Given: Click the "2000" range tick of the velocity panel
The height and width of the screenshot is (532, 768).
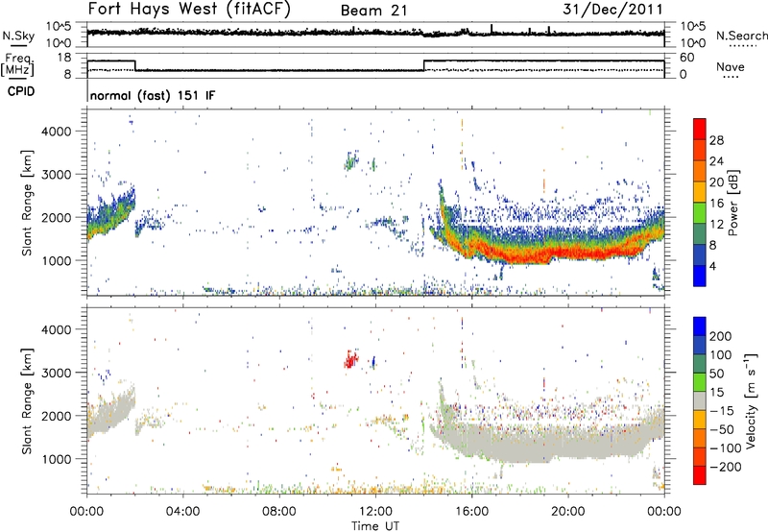Looking at the screenshot, I should tap(57, 416).
